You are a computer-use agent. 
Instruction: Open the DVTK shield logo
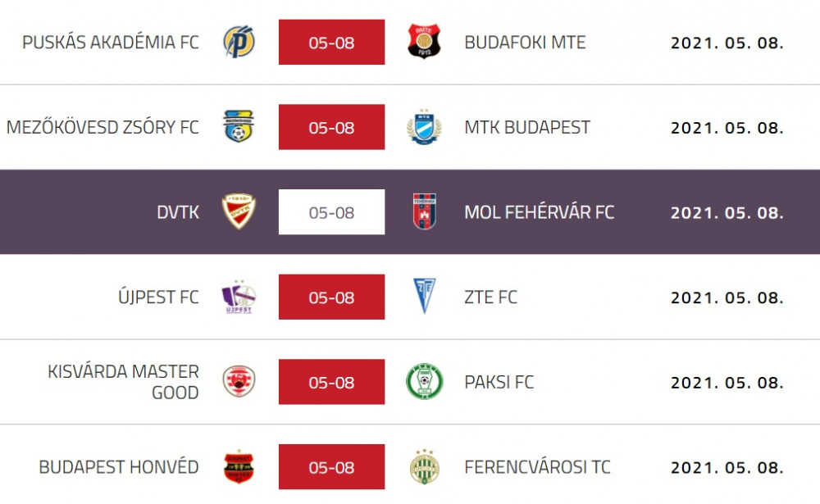[239, 211]
